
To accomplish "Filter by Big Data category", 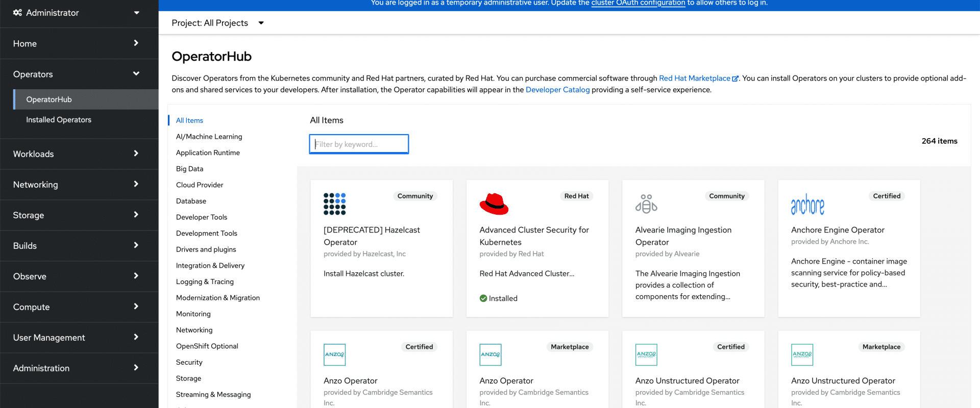I will coord(189,169).
